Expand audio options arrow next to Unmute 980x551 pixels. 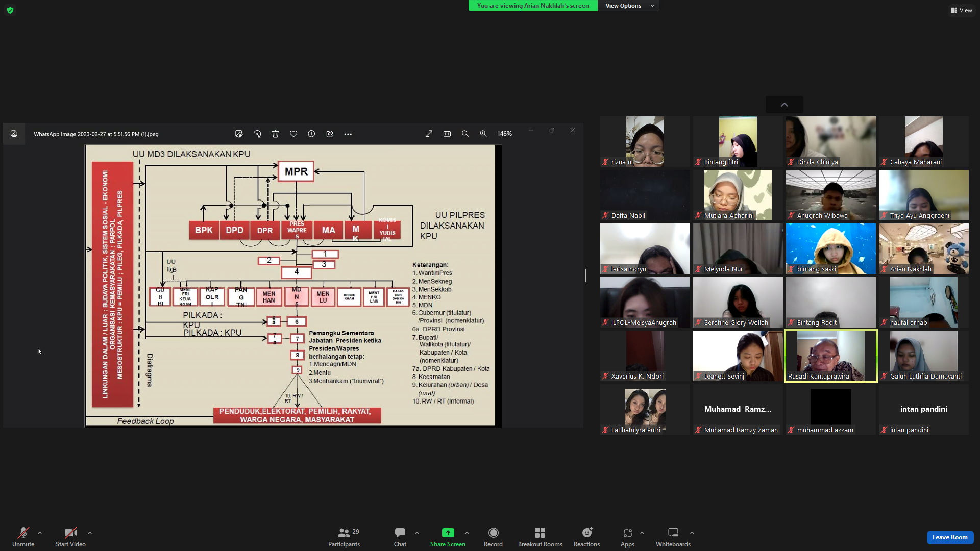[40, 533]
